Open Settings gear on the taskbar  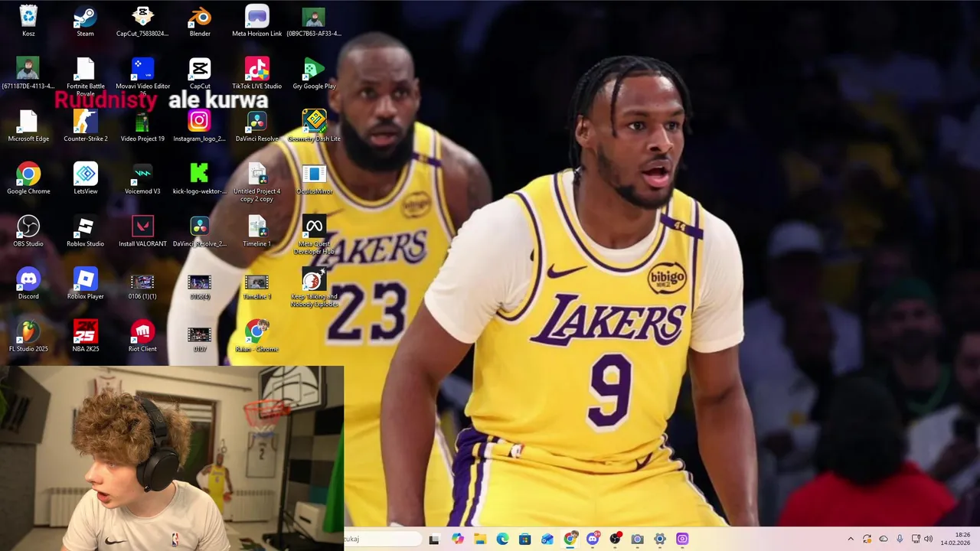coord(659,539)
